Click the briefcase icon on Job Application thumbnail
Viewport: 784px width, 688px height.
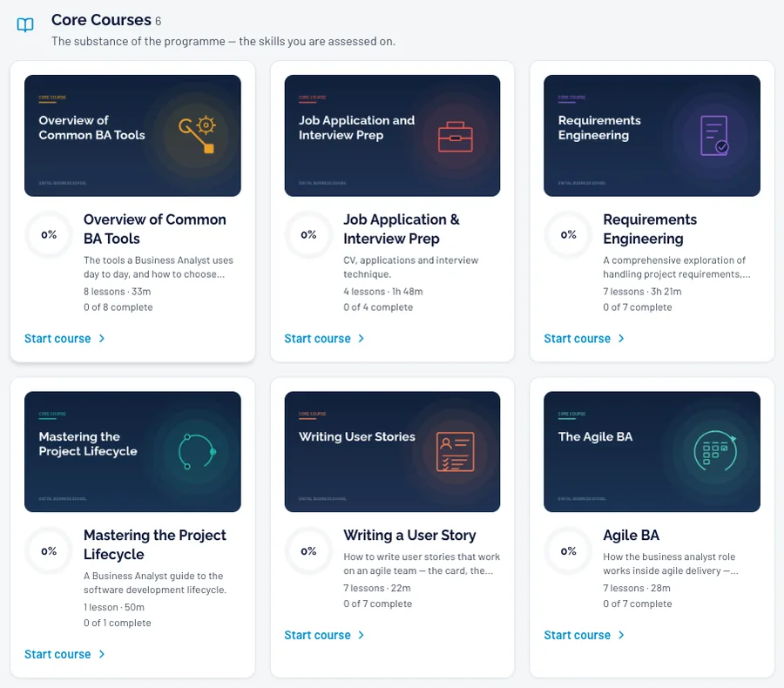(455, 137)
